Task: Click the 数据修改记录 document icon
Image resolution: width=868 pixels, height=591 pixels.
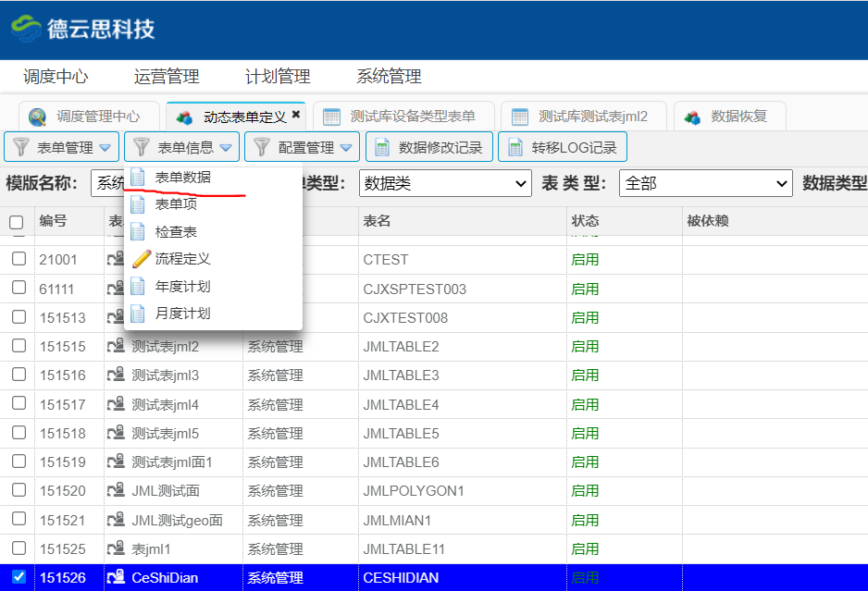Action: [382, 147]
